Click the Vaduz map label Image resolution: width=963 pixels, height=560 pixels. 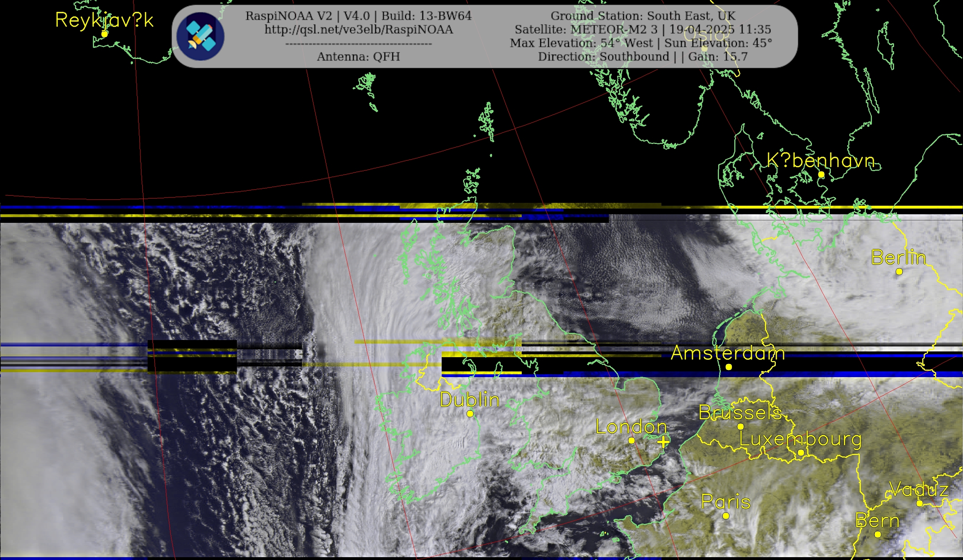pyautogui.click(x=919, y=489)
